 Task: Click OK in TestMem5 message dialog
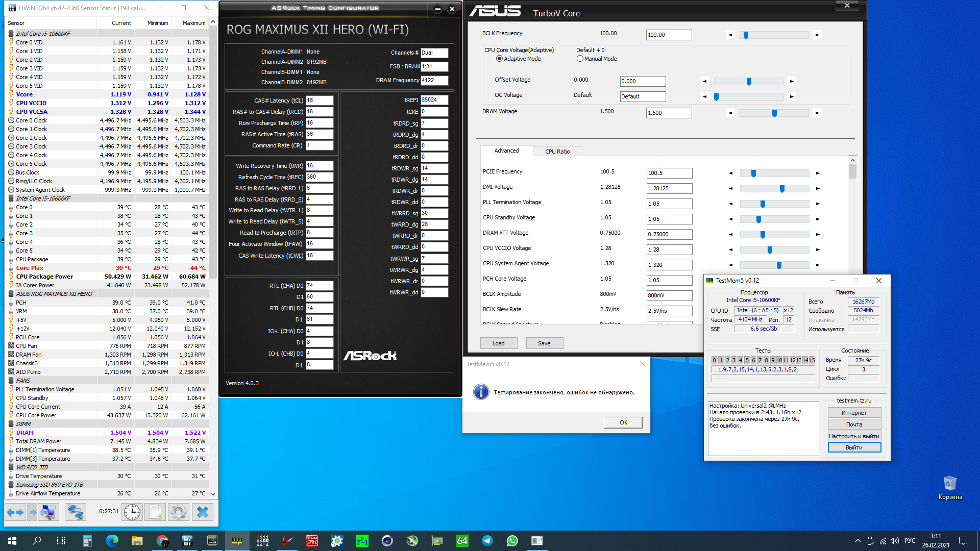pyautogui.click(x=623, y=422)
